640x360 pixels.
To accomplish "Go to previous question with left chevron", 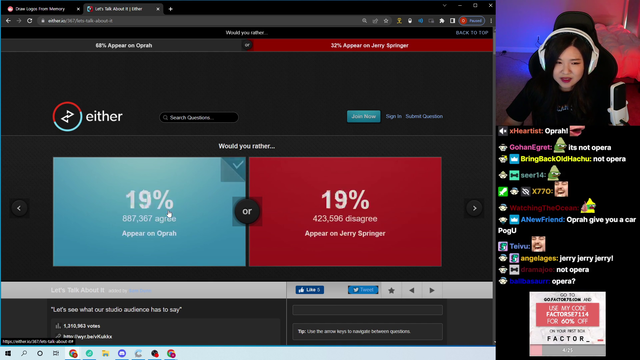I will click(19, 208).
